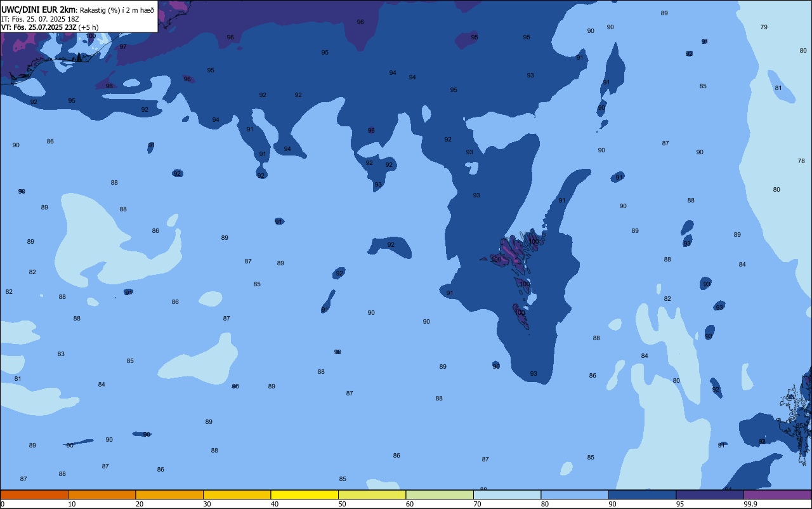812x509 pixels.
Task: Click the dark orange 0–10 legend segment
Action: point(34,494)
